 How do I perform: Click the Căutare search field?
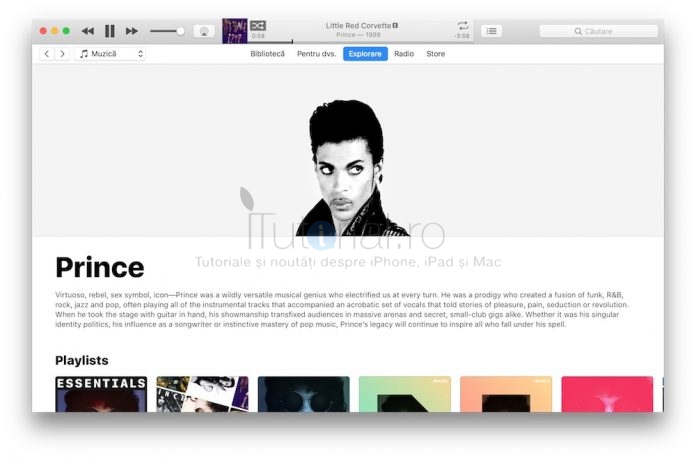(x=598, y=31)
